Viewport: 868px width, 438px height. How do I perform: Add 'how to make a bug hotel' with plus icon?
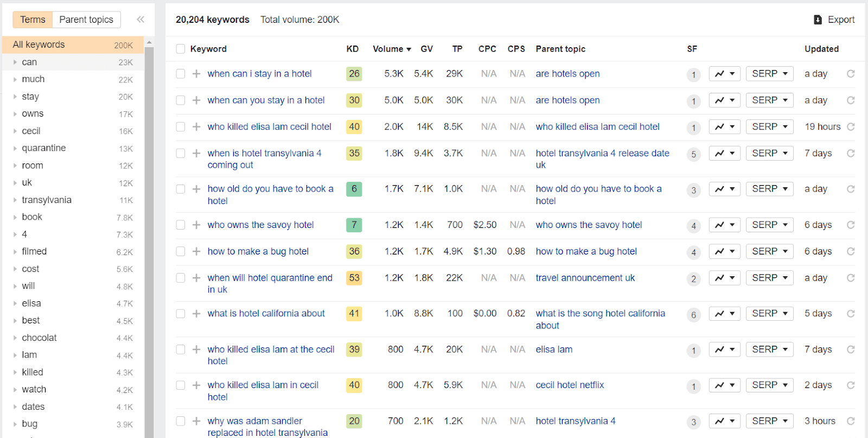196,251
